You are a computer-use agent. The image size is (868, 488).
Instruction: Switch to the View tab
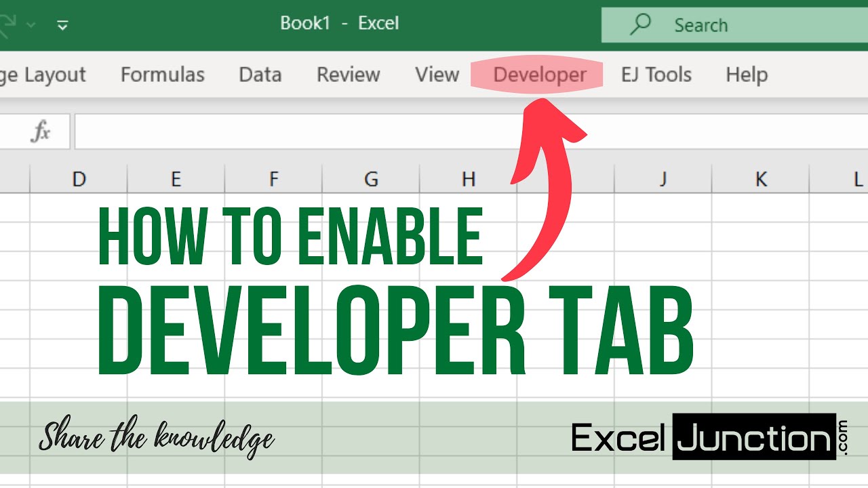[x=437, y=75]
